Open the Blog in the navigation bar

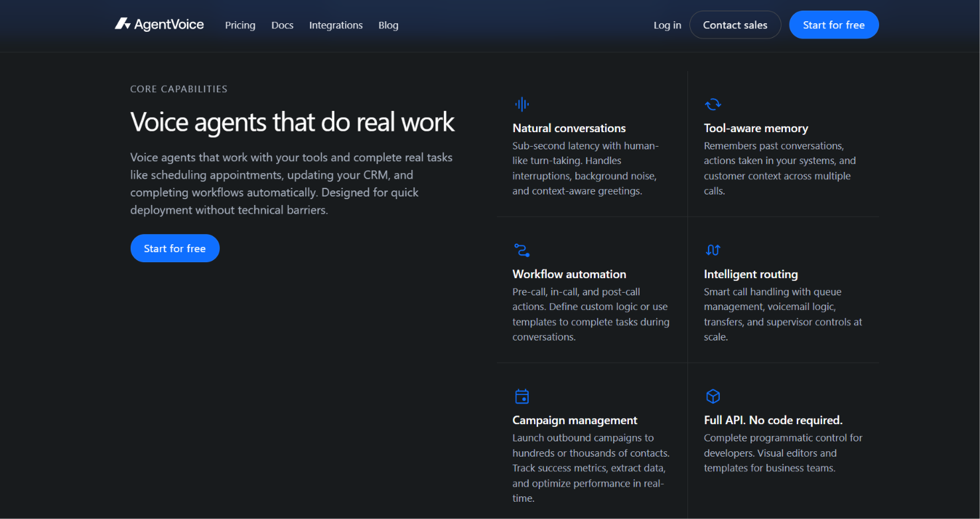click(388, 25)
